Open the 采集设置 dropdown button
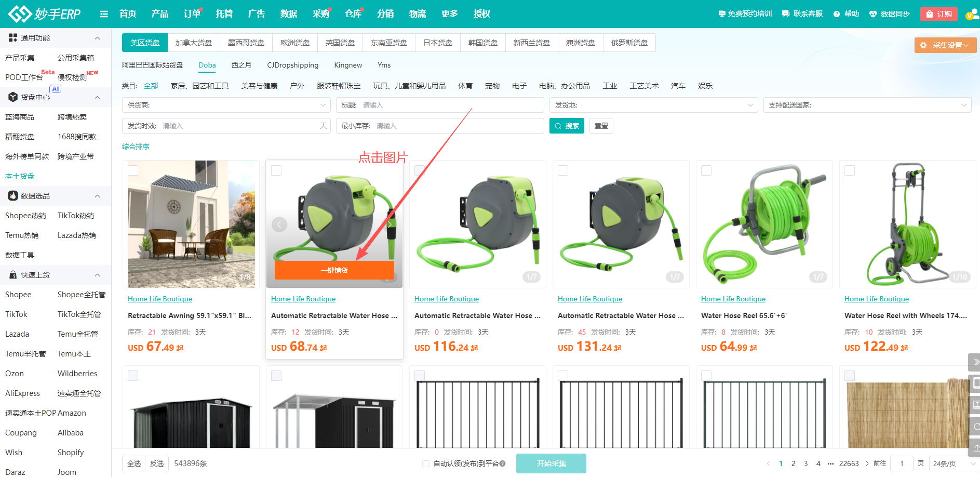This screenshot has width=980, height=477. (945, 45)
